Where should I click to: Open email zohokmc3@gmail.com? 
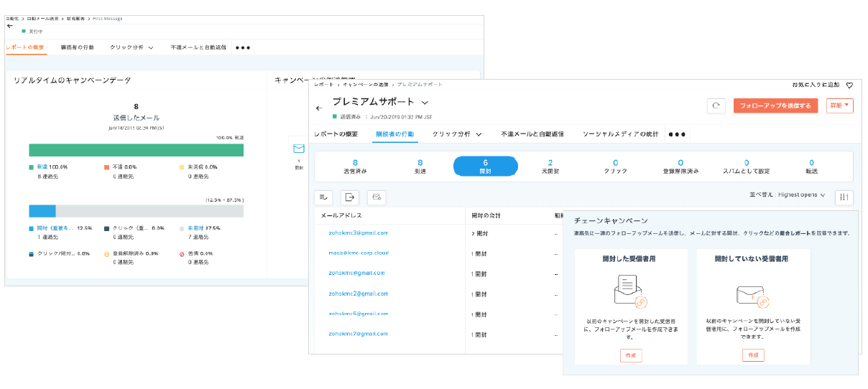358,233
